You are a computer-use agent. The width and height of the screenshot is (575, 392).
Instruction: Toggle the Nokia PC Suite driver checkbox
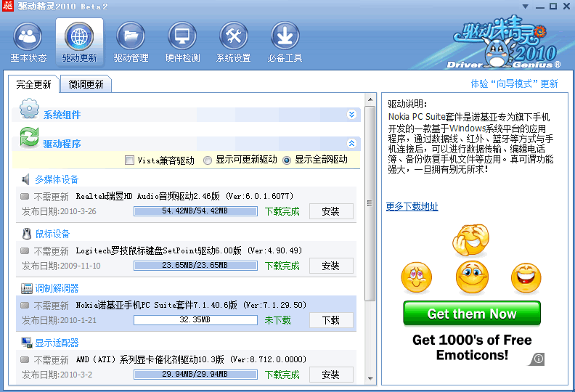click(x=25, y=305)
